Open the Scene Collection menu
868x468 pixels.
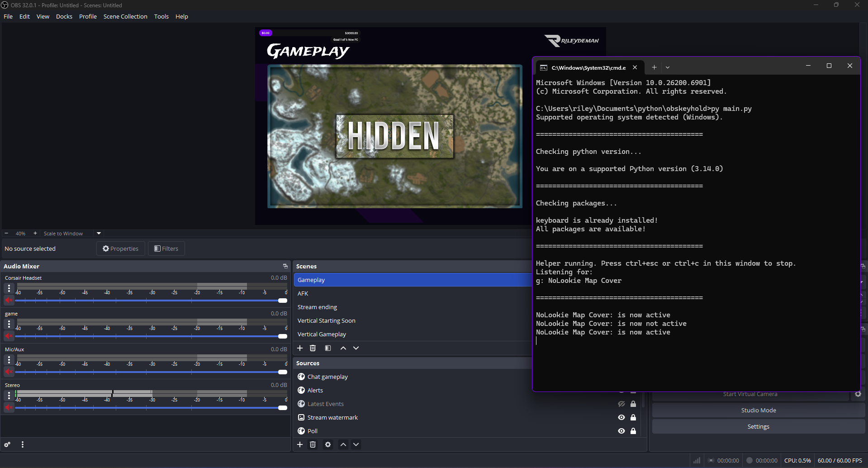point(125,16)
